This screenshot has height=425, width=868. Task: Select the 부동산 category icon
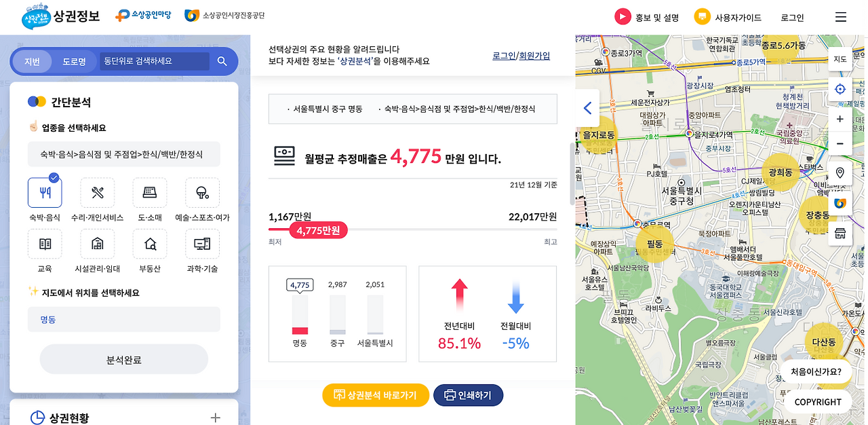(x=149, y=244)
